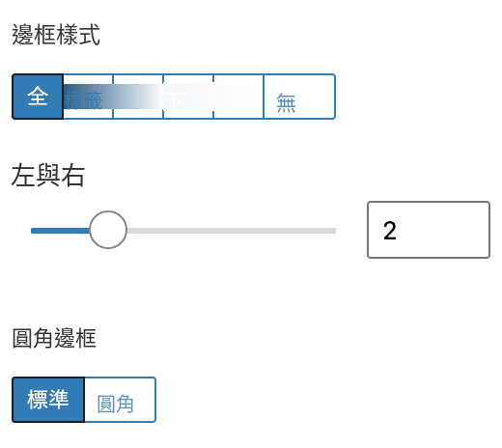Choose the 標籤 border style segment
This screenshot has height=448, width=502.
88,97
